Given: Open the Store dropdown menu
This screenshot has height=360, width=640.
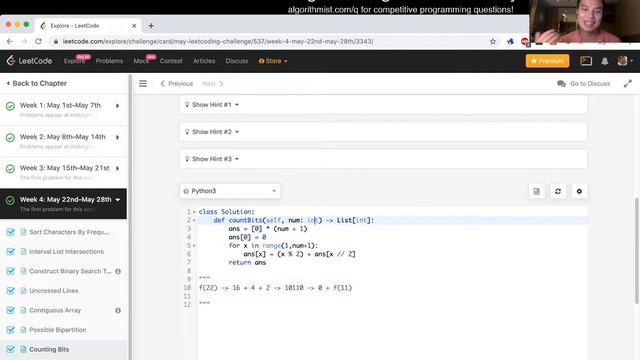Looking at the screenshot, I should [273, 61].
